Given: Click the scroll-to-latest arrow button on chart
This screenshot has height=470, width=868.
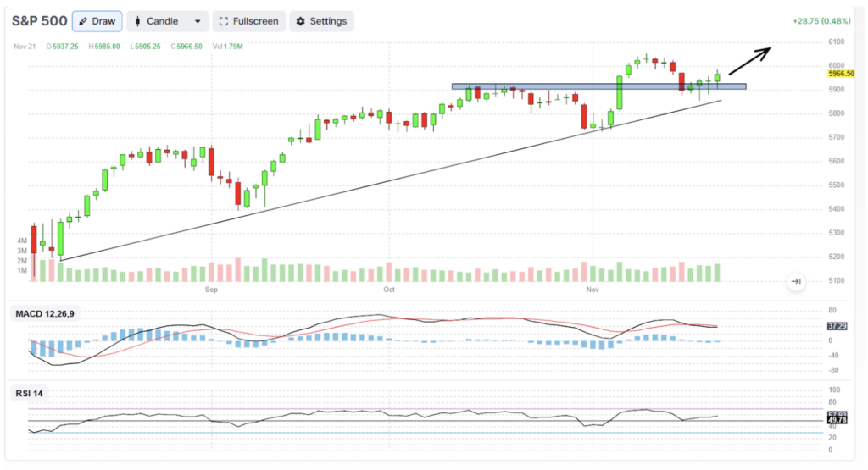Looking at the screenshot, I should 796,281.
